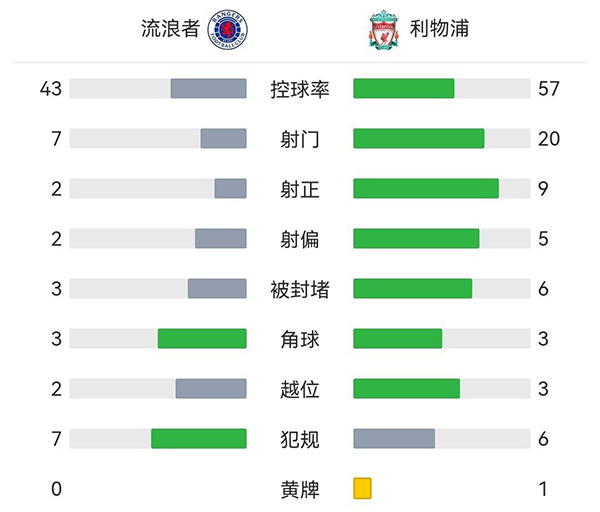Screen dimensions: 600x512
Task: Click the 角球 corners label
Action: pos(300,339)
